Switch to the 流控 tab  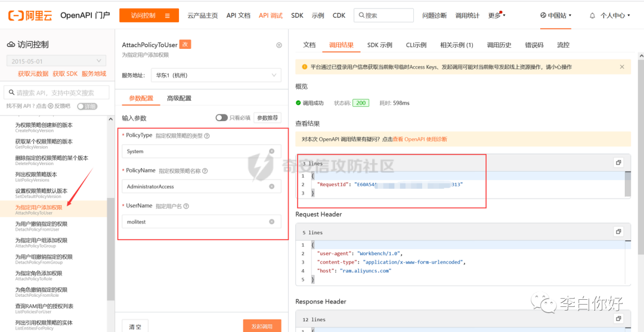tap(563, 45)
